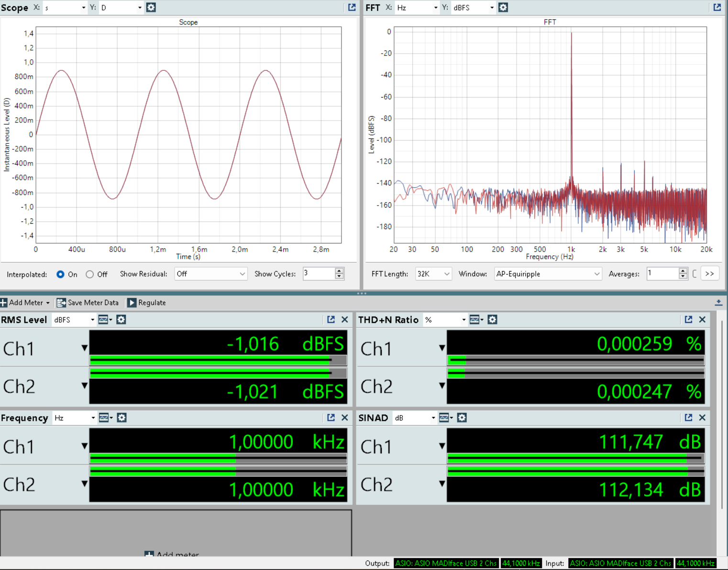Increment the Show Cycles value with its up arrow
The width and height of the screenshot is (728, 570).
[x=339, y=271]
